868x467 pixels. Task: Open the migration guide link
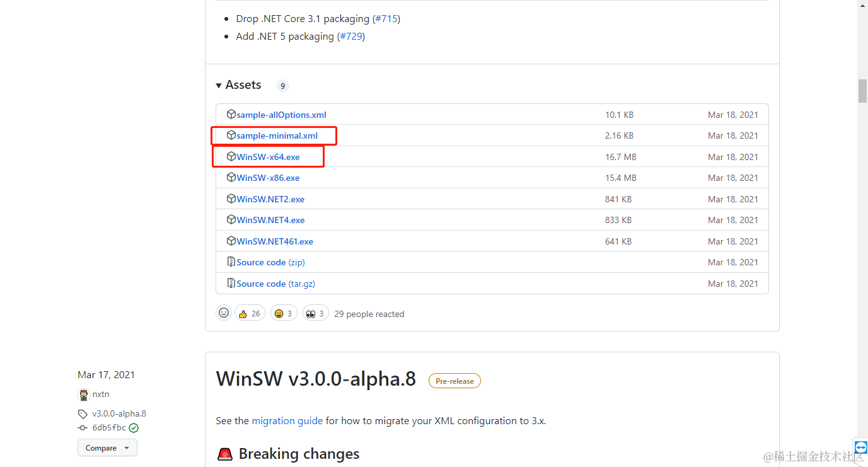(x=287, y=420)
